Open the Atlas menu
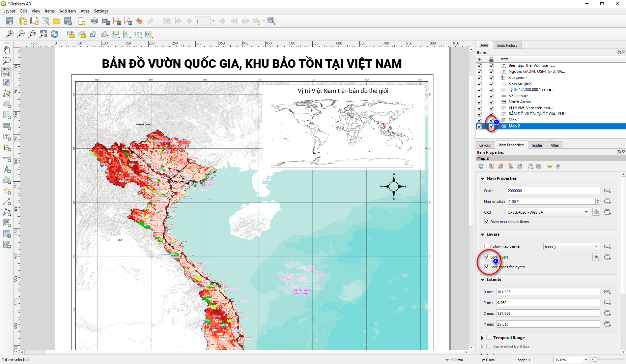 click(85, 11)
